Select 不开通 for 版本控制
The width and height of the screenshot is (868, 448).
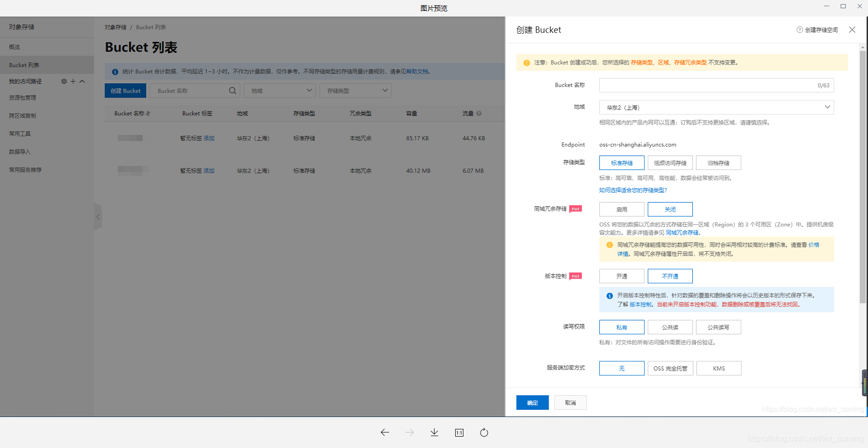[x=670, y=276]
